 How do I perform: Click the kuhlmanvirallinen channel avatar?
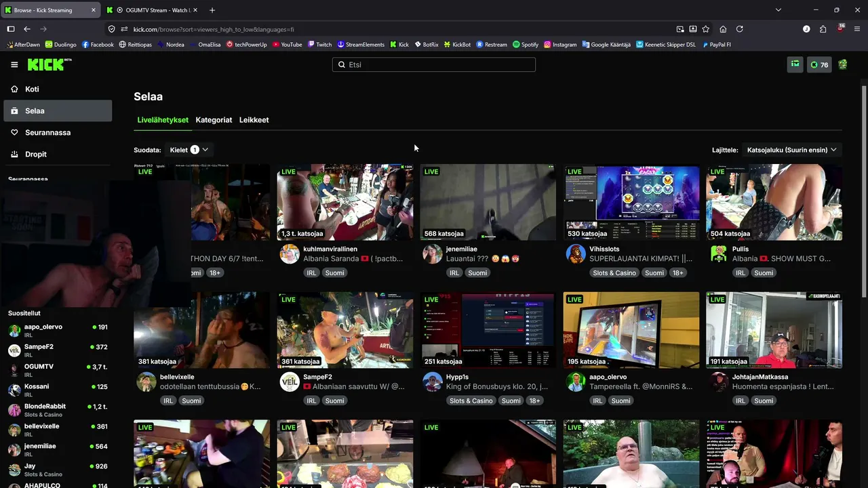[290, 254]
